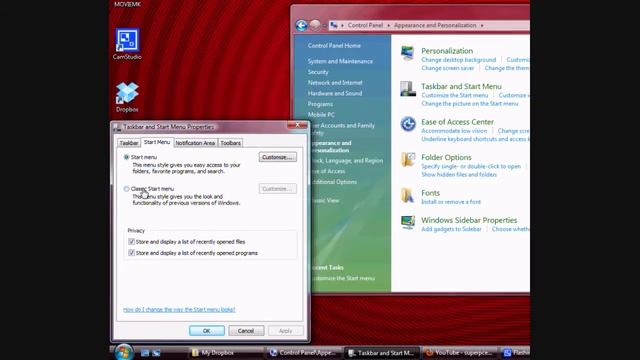Select the Classic Start menu radio option

coord(127,189)
